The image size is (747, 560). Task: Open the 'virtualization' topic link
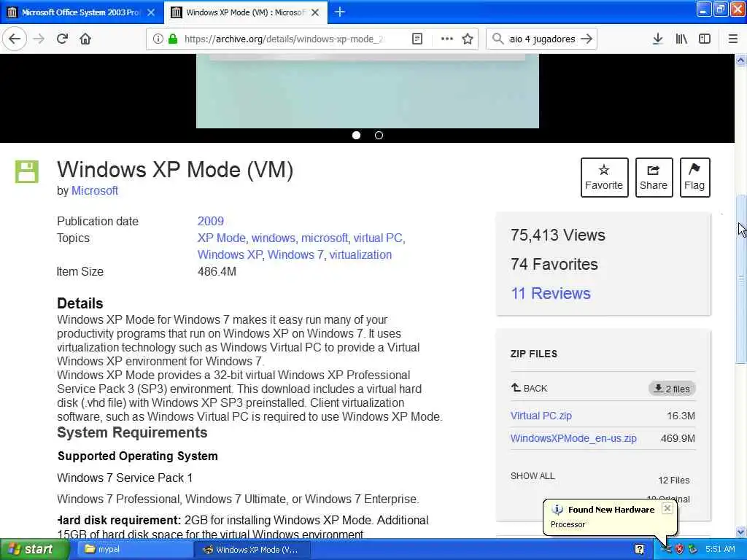coord(360,254)
